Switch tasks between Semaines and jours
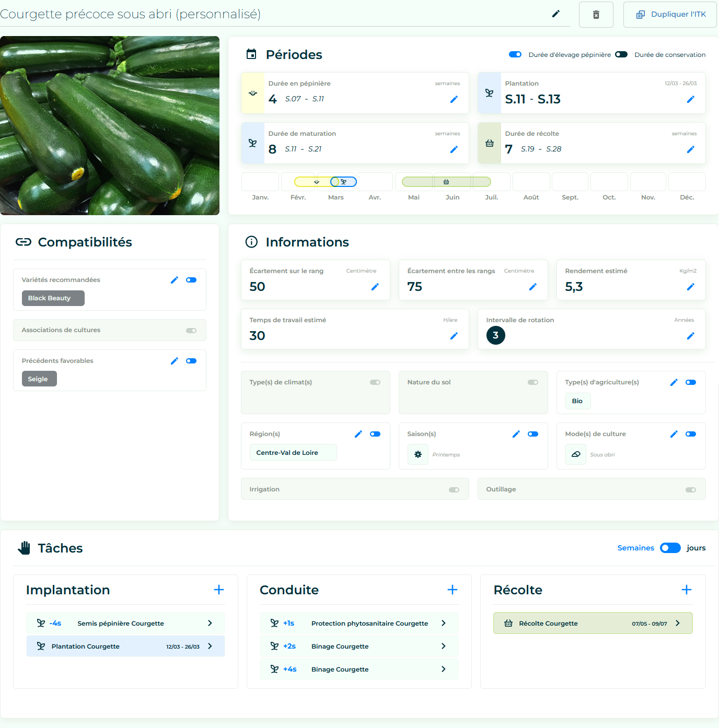The image size is (719, 728). pyautogui.click(x=670, y=548)
